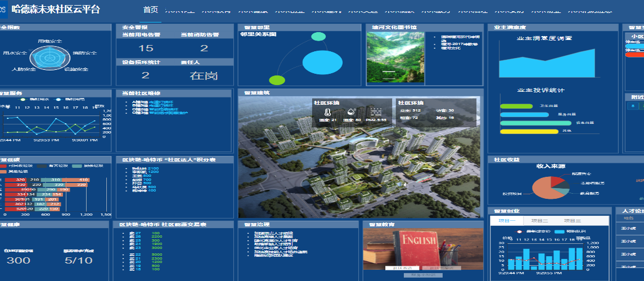The image size is (644, 281).
Task: Click the 租客: 72 statistic
Action: [409, 118]
